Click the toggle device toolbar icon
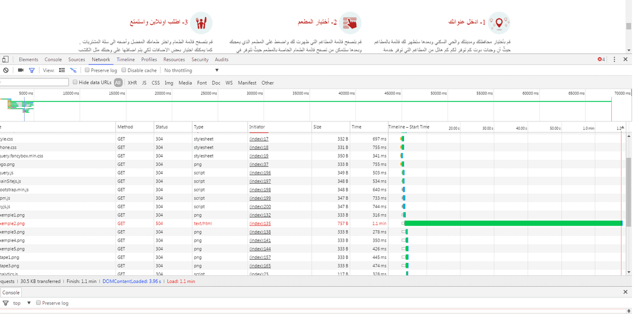The width and height of the screenshot is (644, 314). point(5,60)
